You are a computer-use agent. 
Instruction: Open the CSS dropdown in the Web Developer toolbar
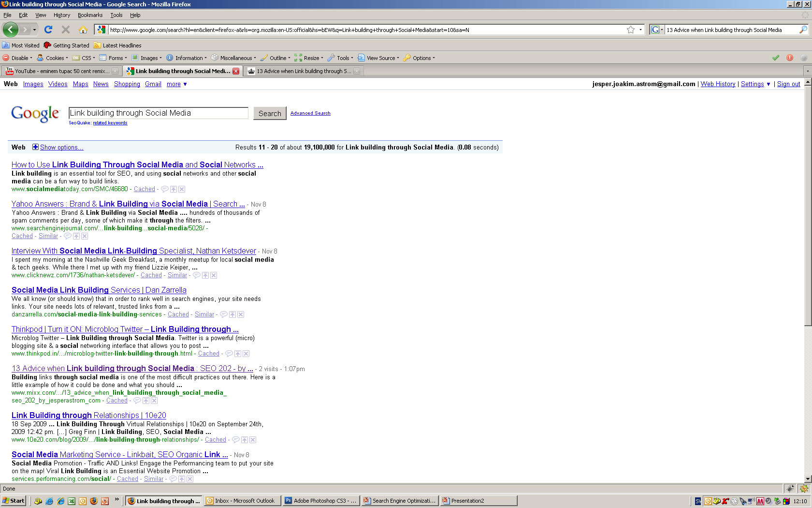[x=84, y=58]
